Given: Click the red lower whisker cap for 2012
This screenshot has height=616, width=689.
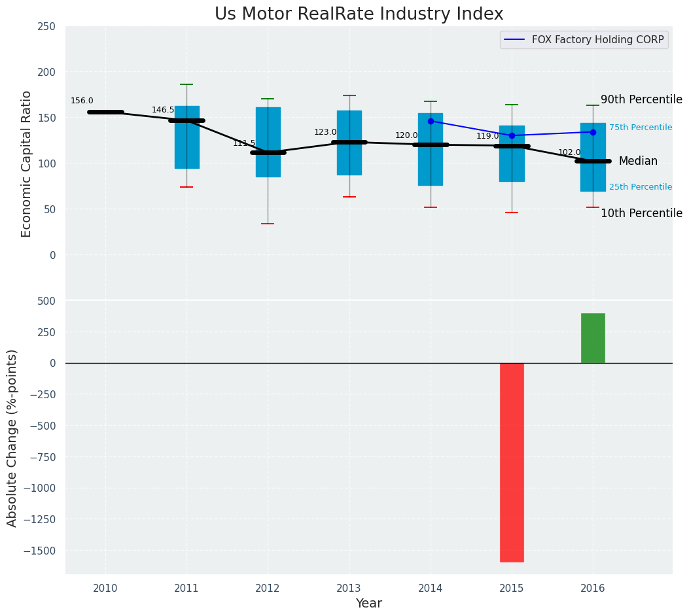Looking at the screenshot, I should click(268, 224).
